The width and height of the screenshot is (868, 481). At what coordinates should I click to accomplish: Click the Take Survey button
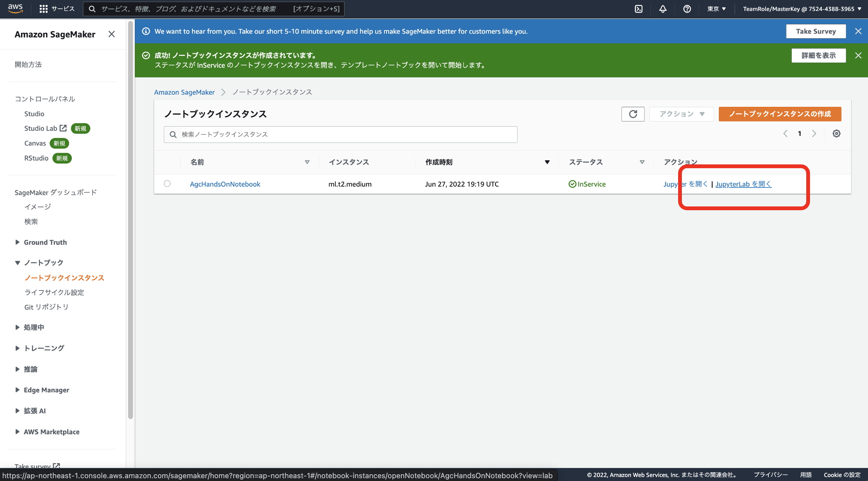816,31
